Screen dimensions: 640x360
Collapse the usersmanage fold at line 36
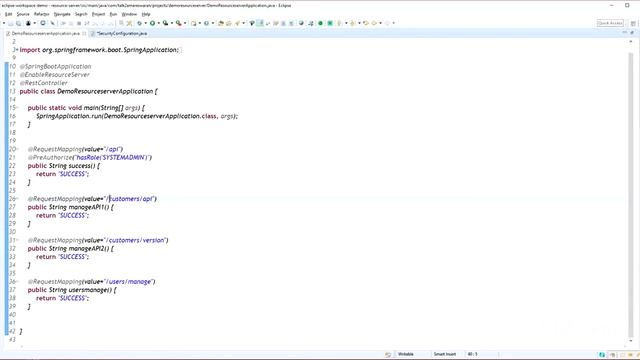coord(17,282)
